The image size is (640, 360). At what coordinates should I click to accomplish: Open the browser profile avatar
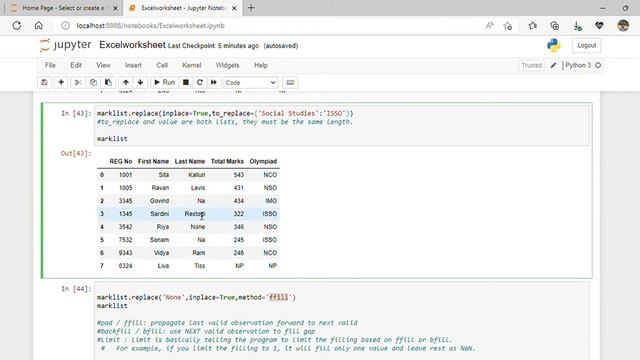pyautogui.click(x=623, y=26)
